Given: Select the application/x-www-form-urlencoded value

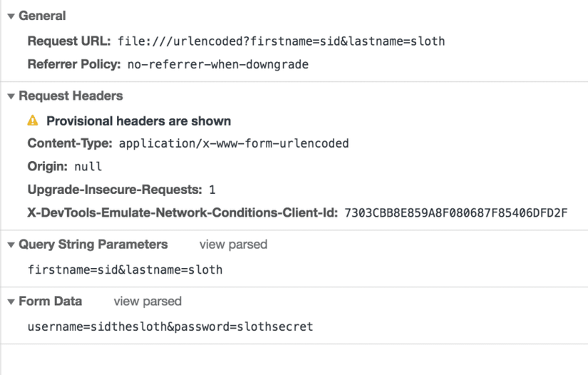Looking at the screenshot, I should click(234, 143).
